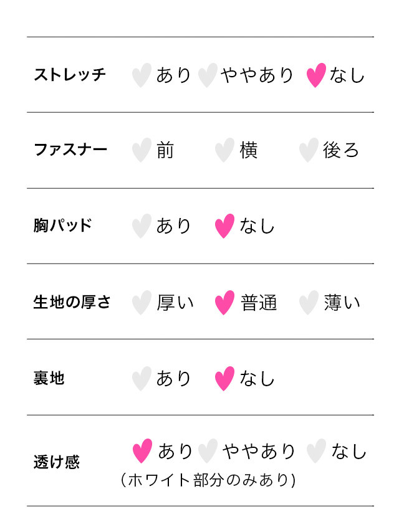Image resolution: width=399 pixels, height=532 pixels.
Task: Click the heart next to ファスナー 後ろ
Action: (309, 150)
